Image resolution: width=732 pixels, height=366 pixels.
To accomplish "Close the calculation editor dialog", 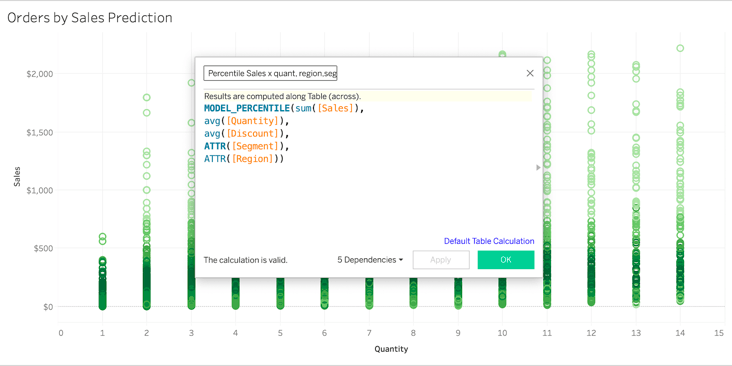I will (x=530, y=73).
